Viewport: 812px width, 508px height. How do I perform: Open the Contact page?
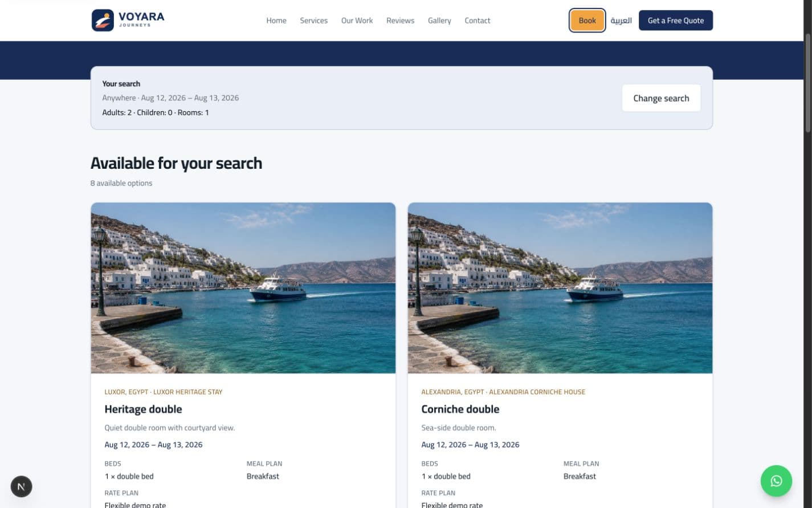click(x=477, y=21)
